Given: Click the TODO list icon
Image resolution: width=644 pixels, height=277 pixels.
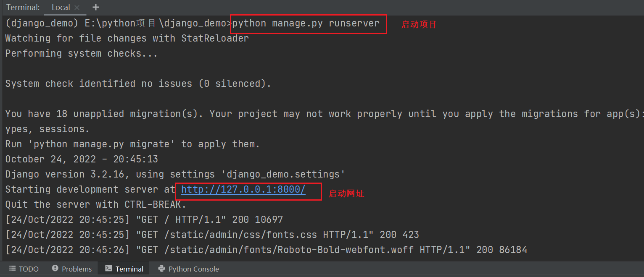Looking at the screenshot, I should coord(13,269).
